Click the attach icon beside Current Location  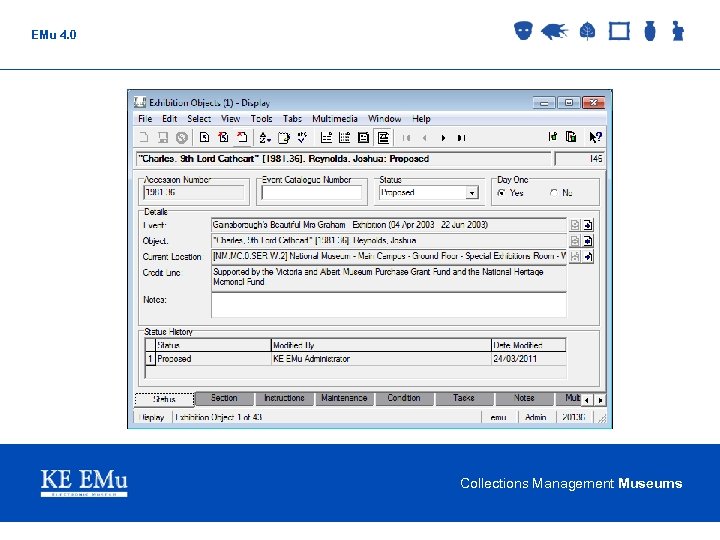click(x=574, y=256)
